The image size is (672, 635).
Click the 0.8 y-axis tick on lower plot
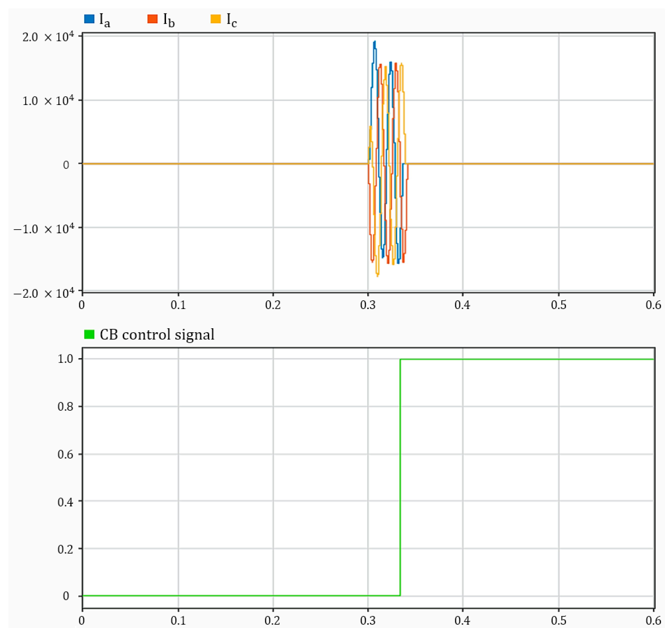click(x=65, y=406)
